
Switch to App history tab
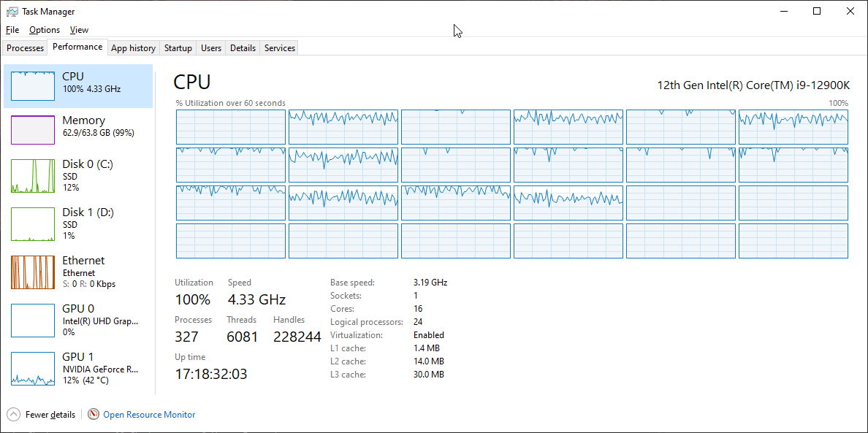pyautogui.click(x=134, y=48)
